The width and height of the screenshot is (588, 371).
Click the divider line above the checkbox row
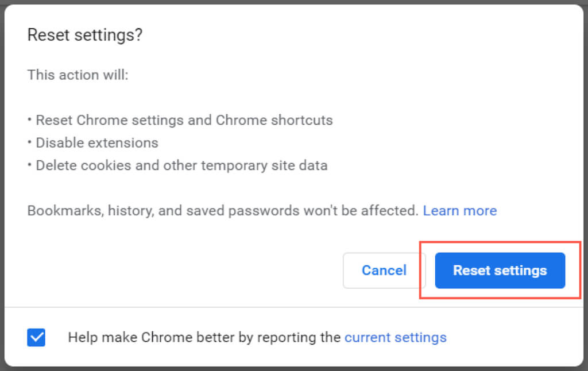tap(294, 307)
